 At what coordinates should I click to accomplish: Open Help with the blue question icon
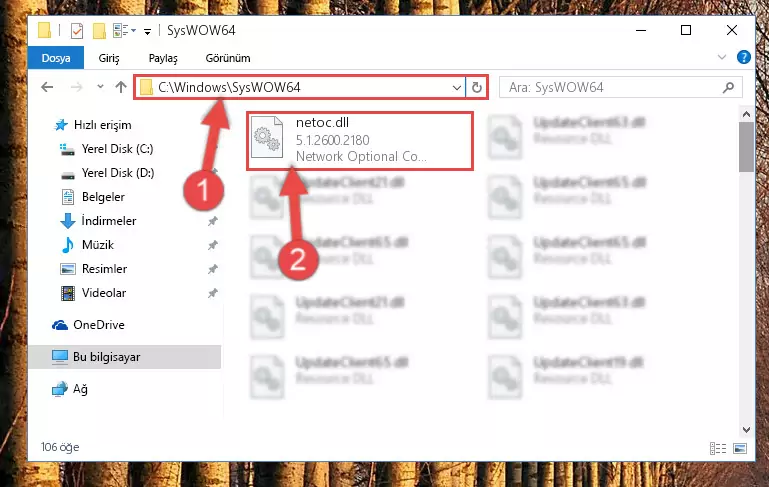pos(743,57)
